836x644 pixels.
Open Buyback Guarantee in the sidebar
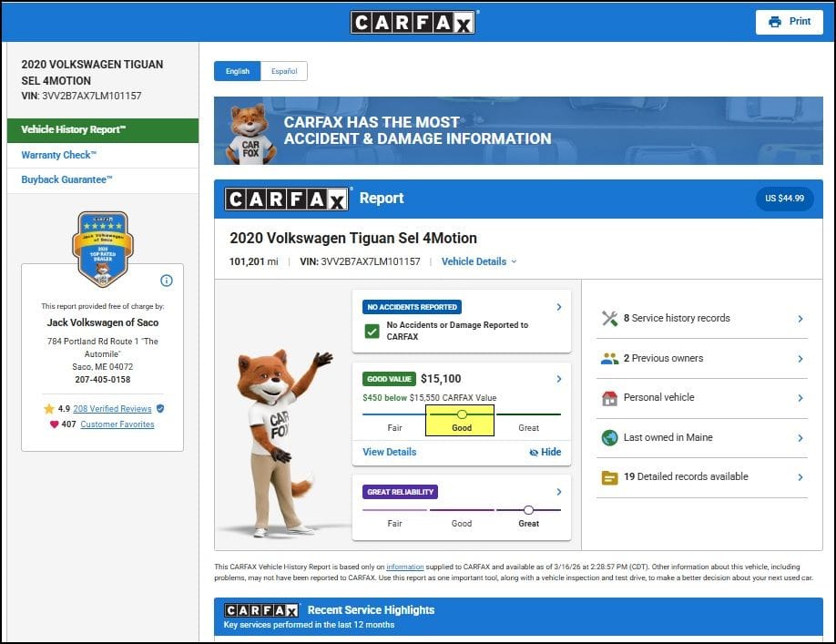click(x=66, y=180)
